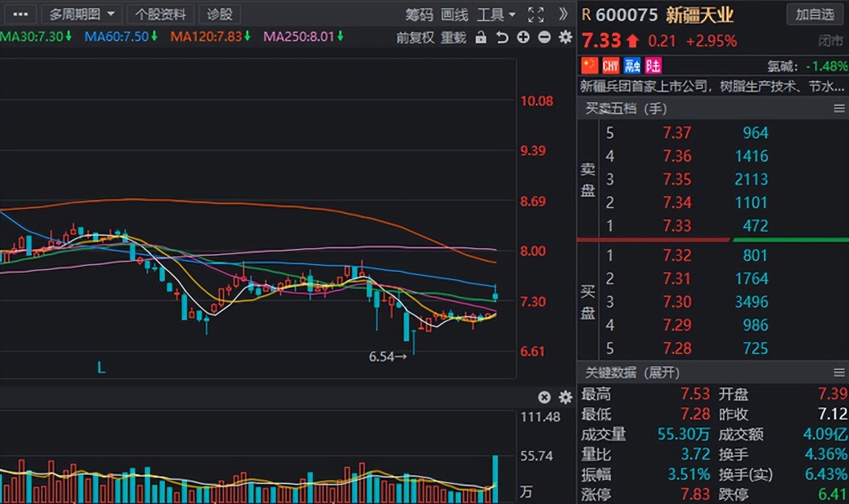
Task: Click the CHY currency badge
Action: point(610,65)
